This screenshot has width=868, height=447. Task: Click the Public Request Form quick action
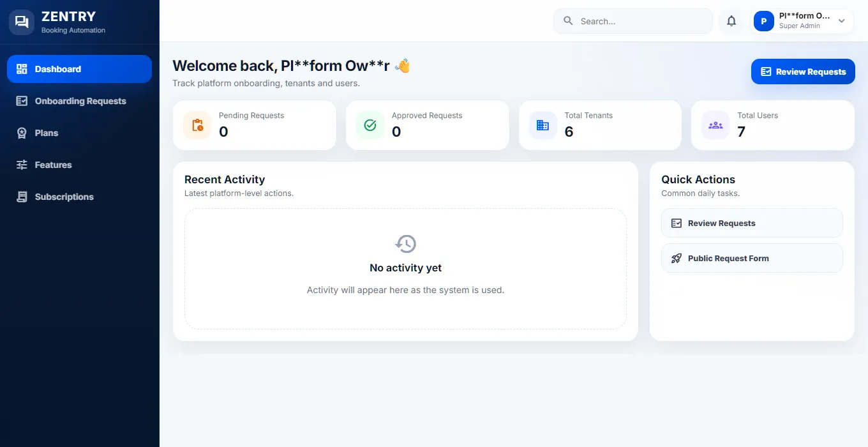tap(752, 258)
